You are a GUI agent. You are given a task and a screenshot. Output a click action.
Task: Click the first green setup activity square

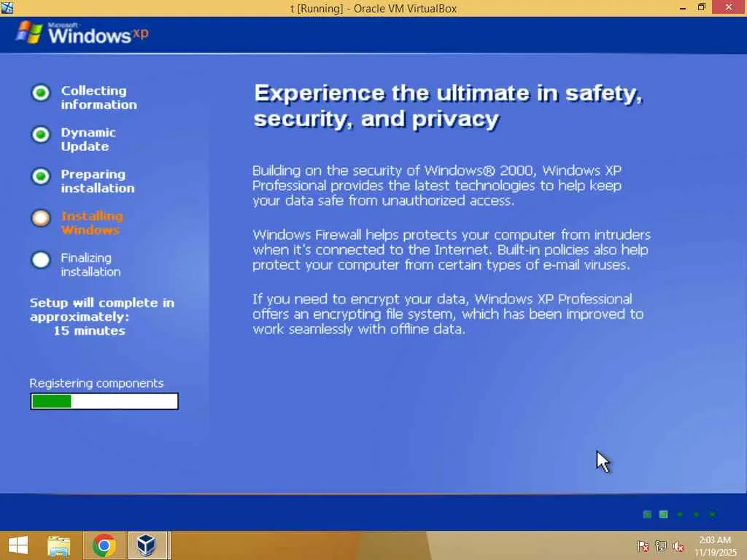point(647,514)
